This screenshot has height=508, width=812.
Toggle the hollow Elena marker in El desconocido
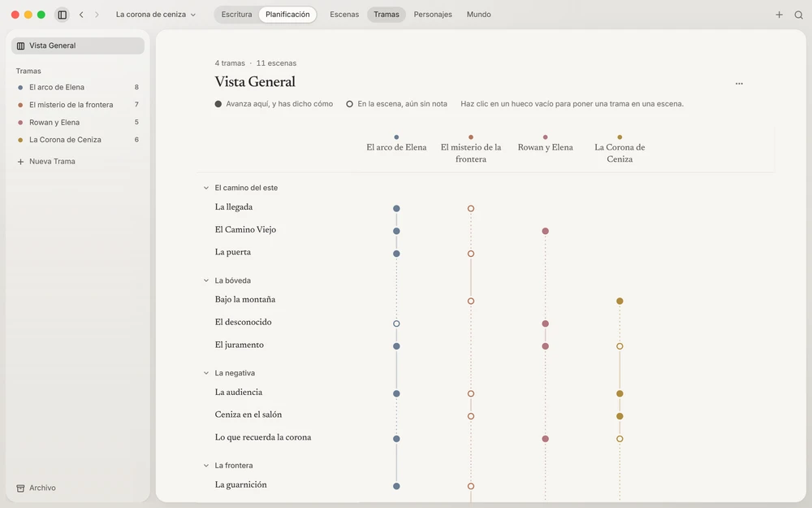(x=396, y=323)
